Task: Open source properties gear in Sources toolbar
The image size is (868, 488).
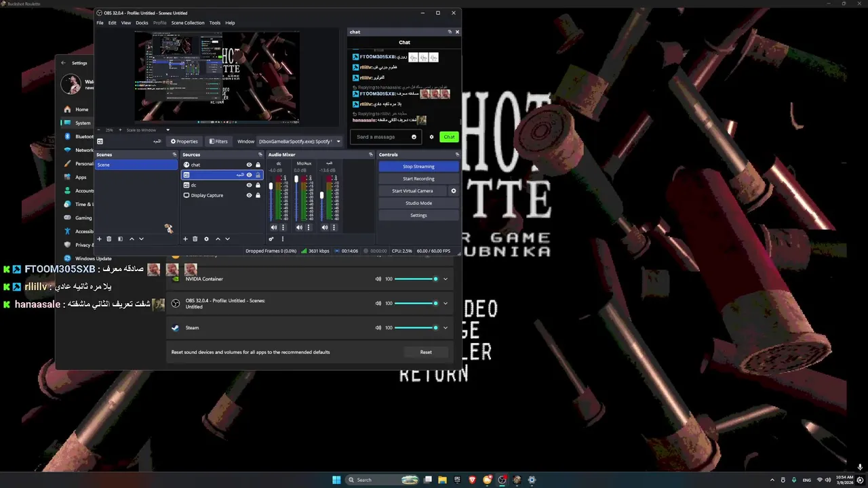Action: (x=206, y=239)
